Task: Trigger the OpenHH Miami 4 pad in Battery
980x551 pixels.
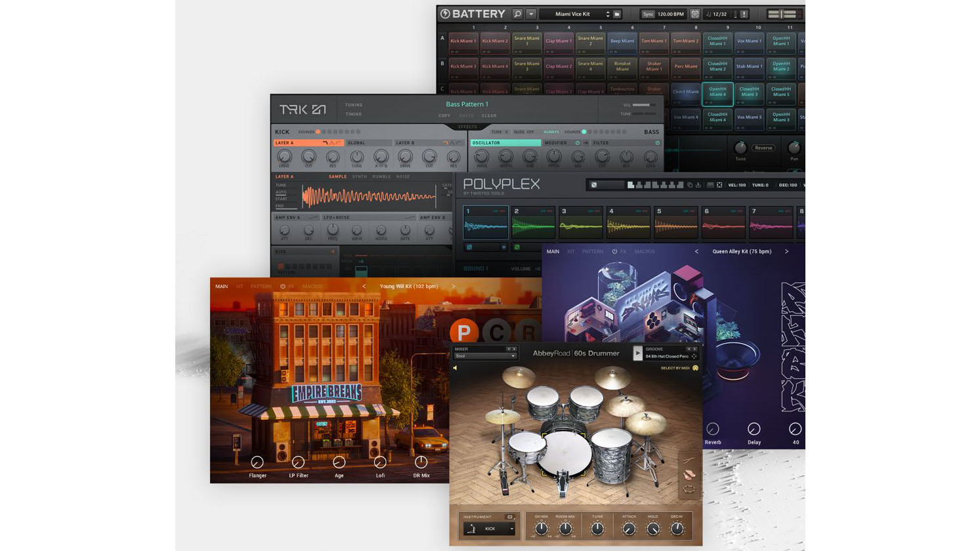Action: pyautogui.click(x=717, y=94)
